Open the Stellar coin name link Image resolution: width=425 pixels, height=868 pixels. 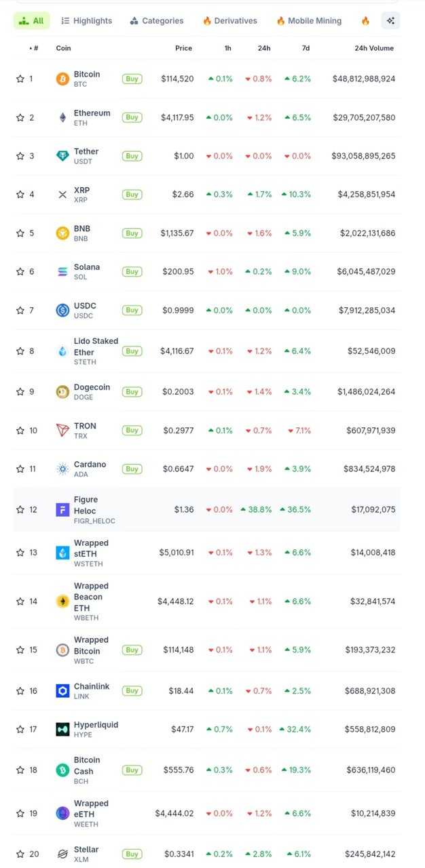[86, 850]
